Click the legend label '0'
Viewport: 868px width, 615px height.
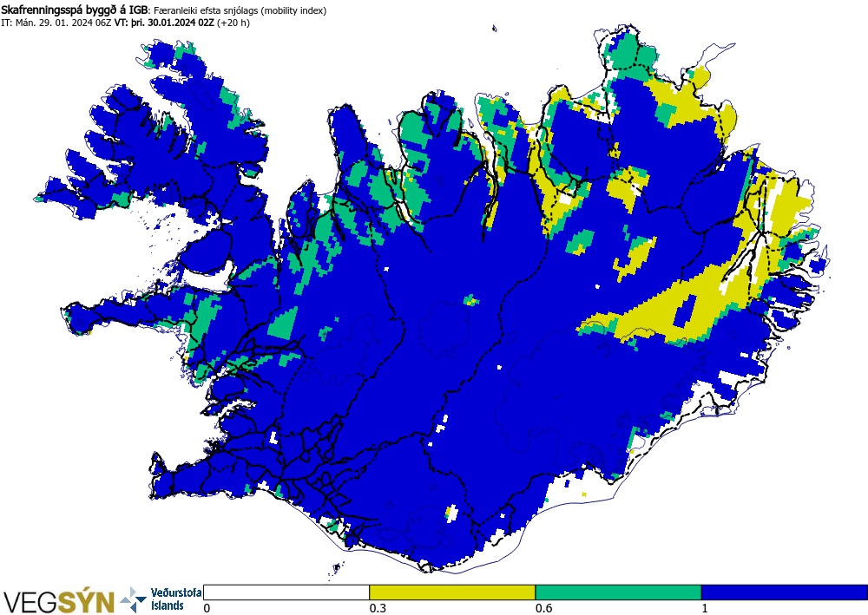207,608
